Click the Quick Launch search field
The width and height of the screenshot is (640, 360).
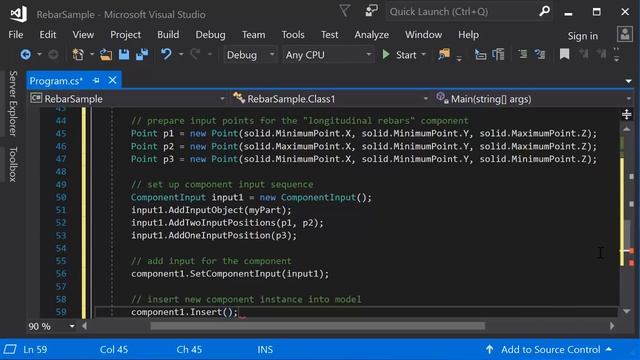(x=462, y=11)
